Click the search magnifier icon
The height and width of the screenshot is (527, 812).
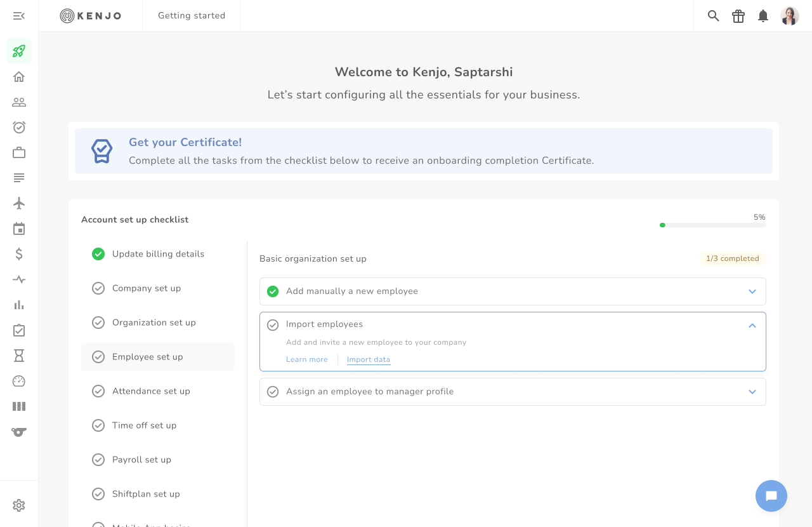(714, 16)
